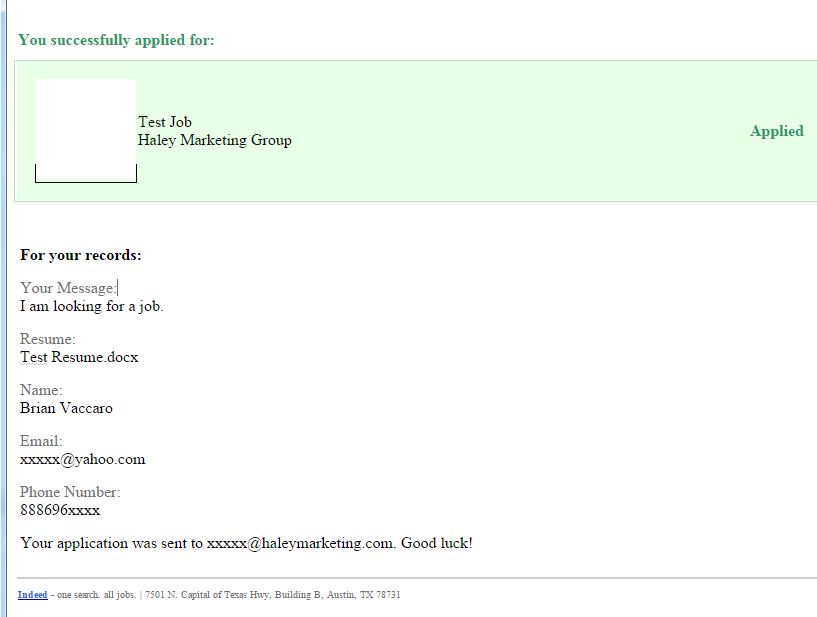Click the Your Message label
This screenshot has height=617, width=817.
68,288
